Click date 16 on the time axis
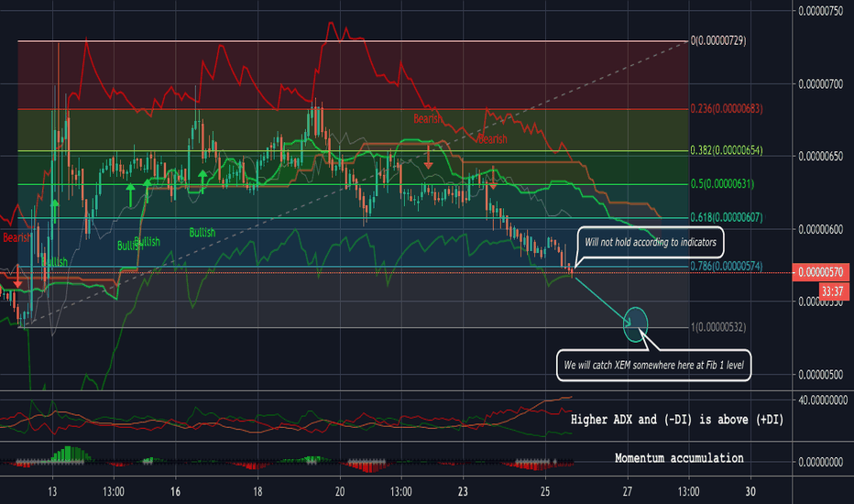Viewport: 854px width, 504px height. pos(175,491)
